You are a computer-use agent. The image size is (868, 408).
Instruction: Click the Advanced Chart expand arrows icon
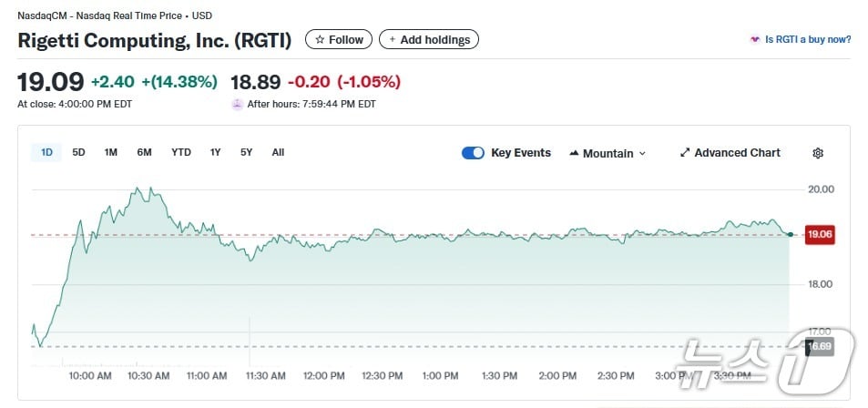685,153
